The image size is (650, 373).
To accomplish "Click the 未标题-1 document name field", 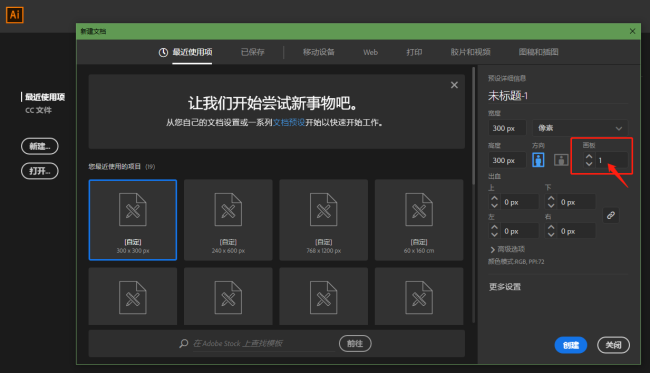I will tap(558, 96).
